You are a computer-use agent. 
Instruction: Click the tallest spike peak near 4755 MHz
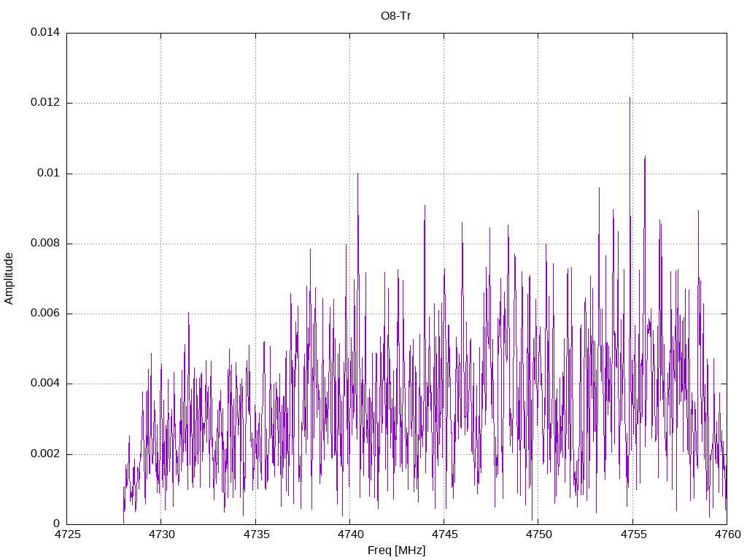630,98
